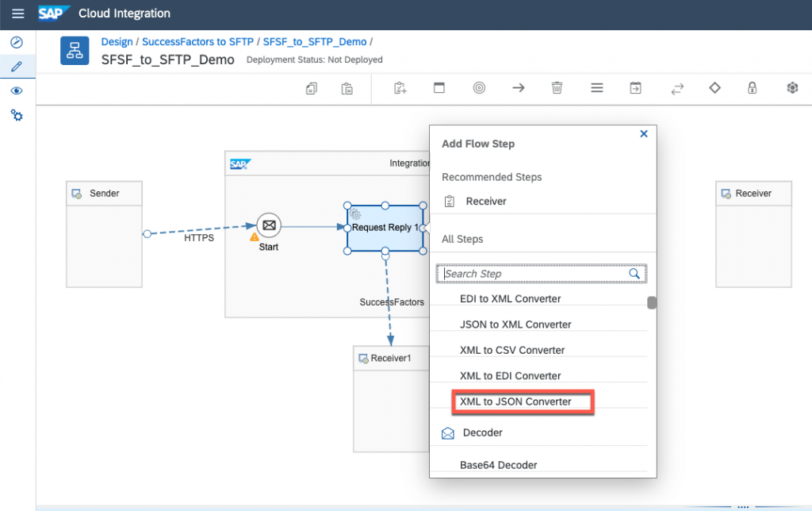812x511 pixels.
Task: Select the process window toolbar icon
Action: (x=439, y=87)
